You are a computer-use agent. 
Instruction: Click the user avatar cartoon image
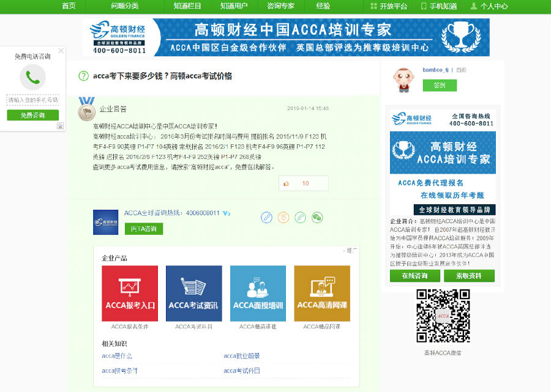point(403,80)
